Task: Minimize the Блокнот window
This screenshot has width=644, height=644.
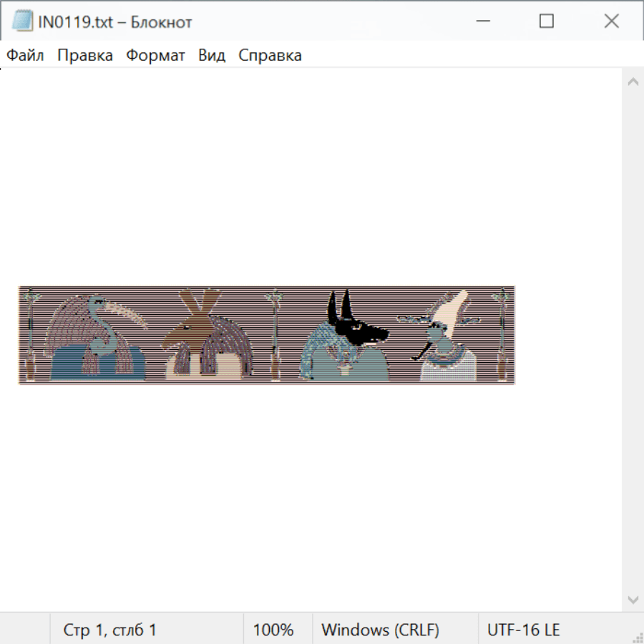Action: [482, 21]
